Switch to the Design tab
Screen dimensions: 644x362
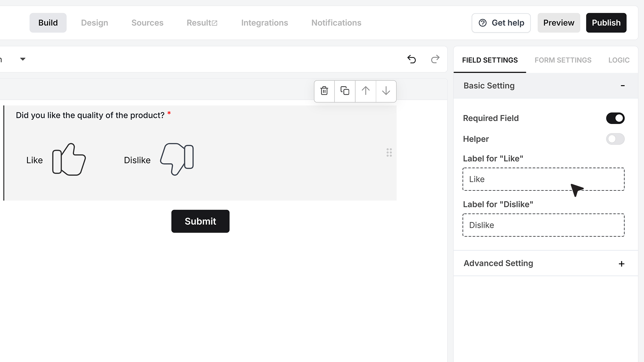point(95,23)
